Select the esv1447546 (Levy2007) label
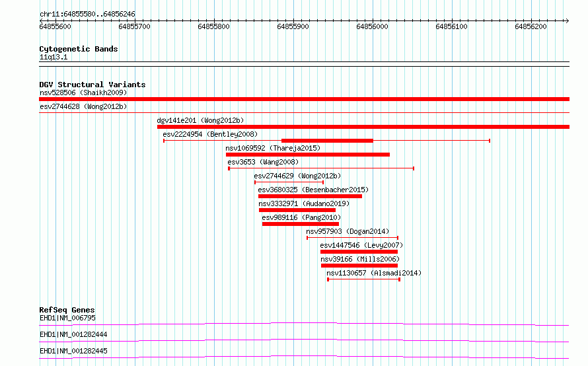588x366 pixels. click(x=361, y=245)
